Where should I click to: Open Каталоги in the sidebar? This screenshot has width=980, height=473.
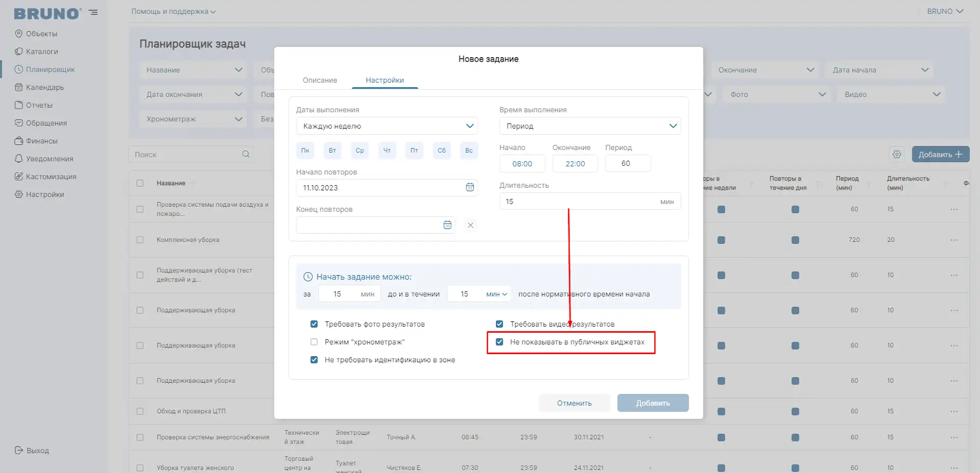click(36, 52)
